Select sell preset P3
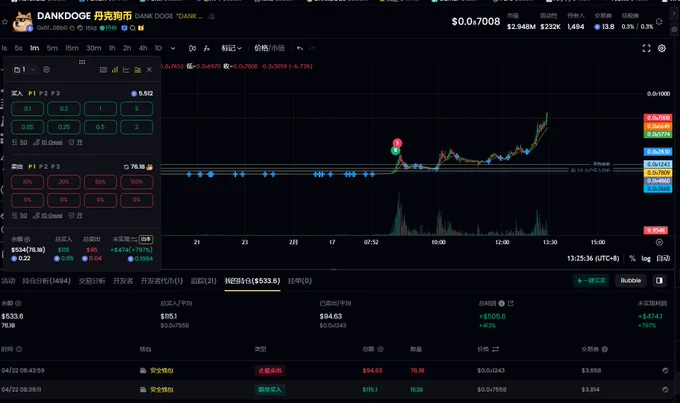The width and height of the screenshot is (680, 403). coord(56,167)
